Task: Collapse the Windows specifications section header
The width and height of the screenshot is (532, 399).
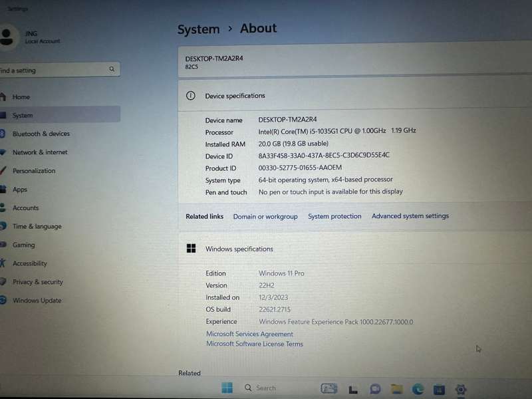Action: coord(355,249)
